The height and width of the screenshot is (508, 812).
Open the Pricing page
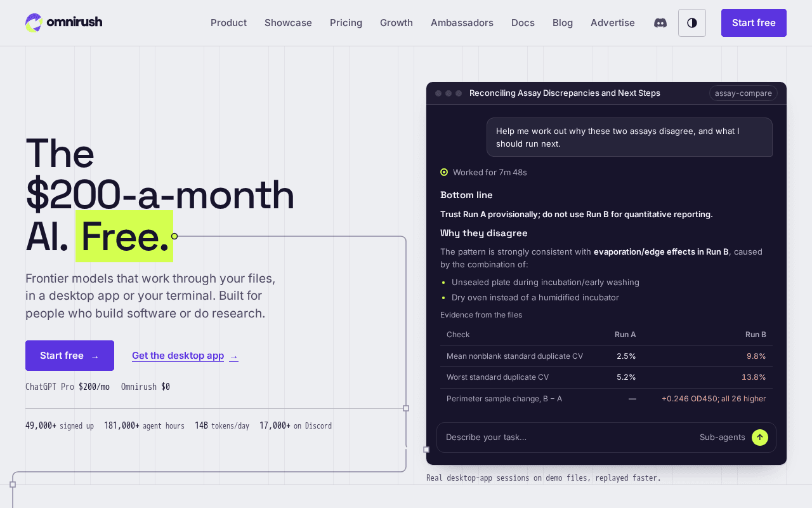point(346,23)
